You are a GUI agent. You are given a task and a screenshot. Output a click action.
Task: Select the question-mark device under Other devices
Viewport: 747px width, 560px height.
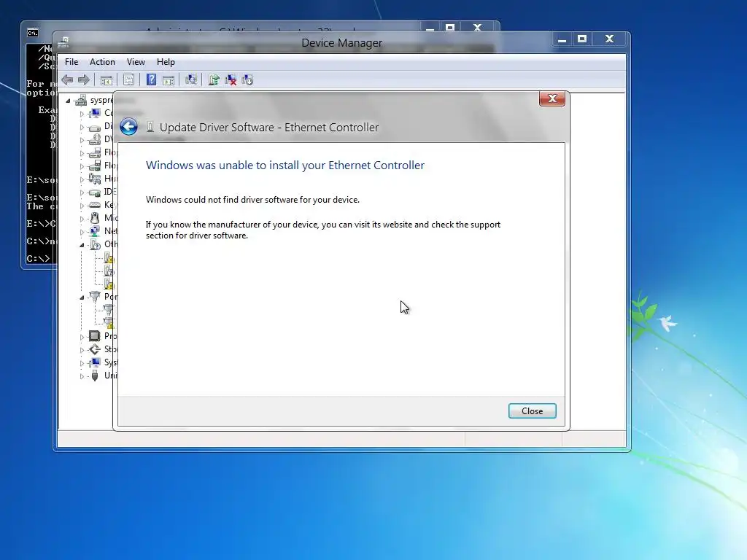[109, 271]
